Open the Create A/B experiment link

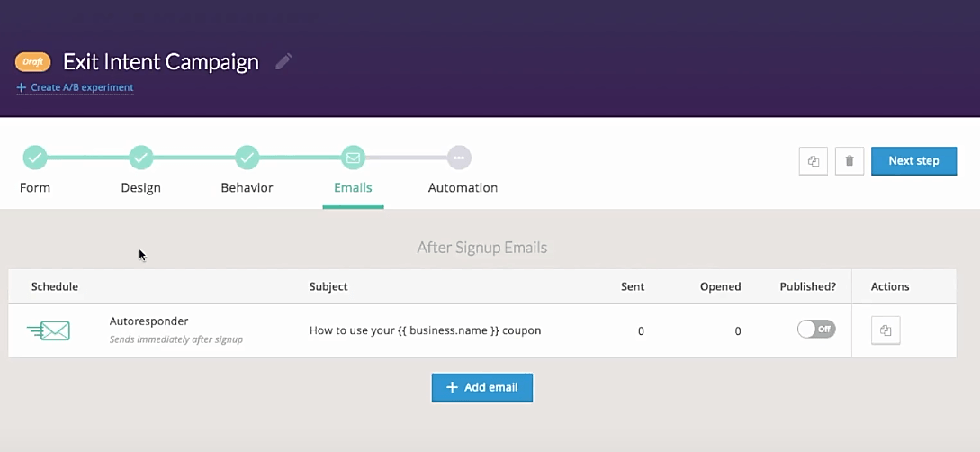tap(76, 87)
